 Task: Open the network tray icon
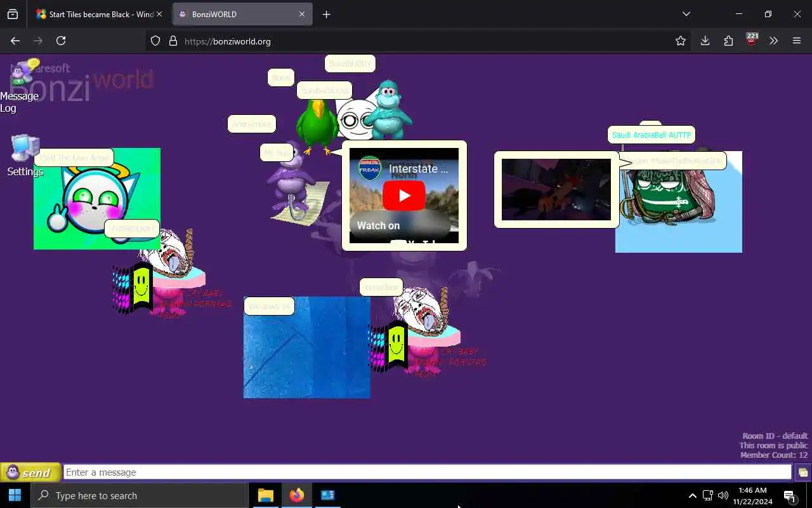pos(708,495)
